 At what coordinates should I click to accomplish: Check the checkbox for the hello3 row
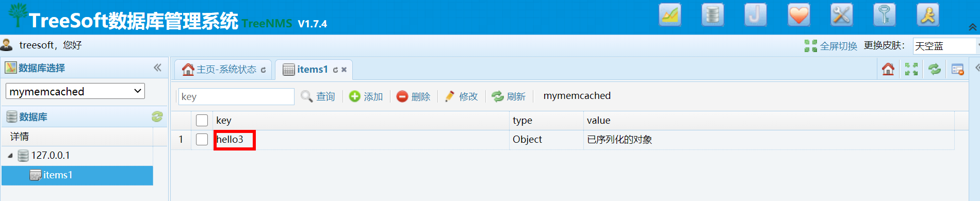coord(202,140)
